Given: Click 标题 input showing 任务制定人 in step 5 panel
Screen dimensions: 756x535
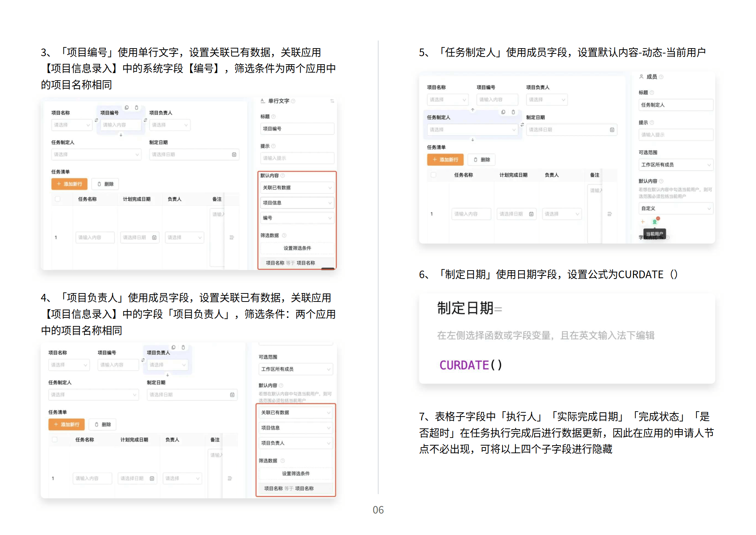Looking at the screenshot, I should (676, 105).
